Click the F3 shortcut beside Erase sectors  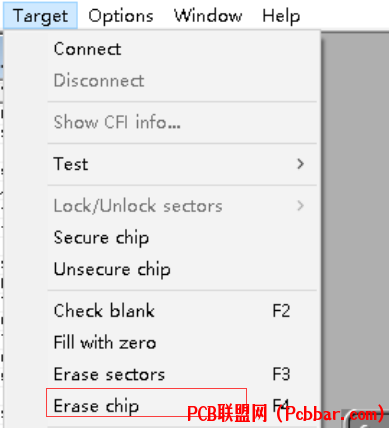point(281,374)
